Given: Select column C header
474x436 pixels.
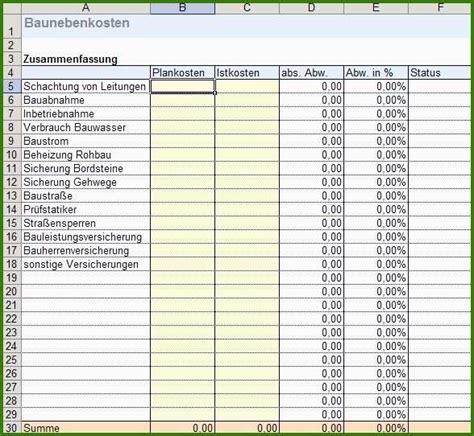Looking at the screenshot, I should coord(247,7).
